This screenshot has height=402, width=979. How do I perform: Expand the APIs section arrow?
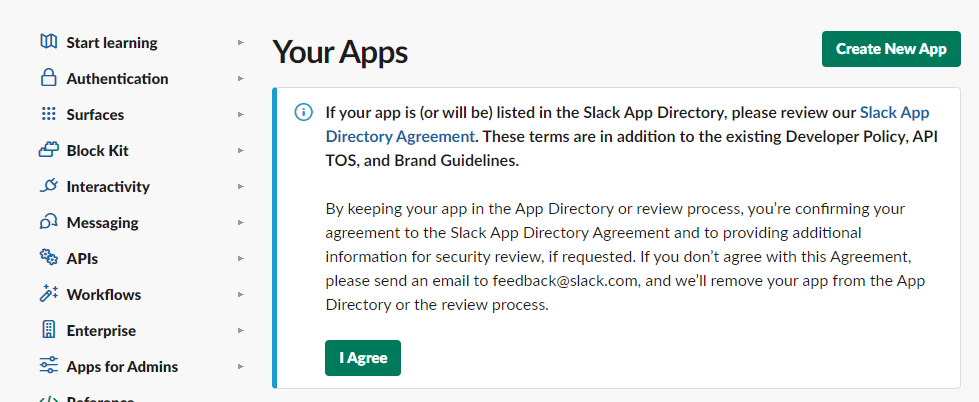[241, 258]
